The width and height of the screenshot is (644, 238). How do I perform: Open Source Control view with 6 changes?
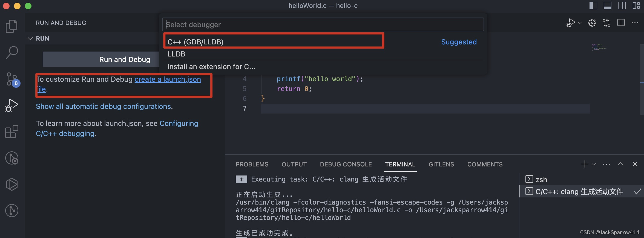coord(13,80)
